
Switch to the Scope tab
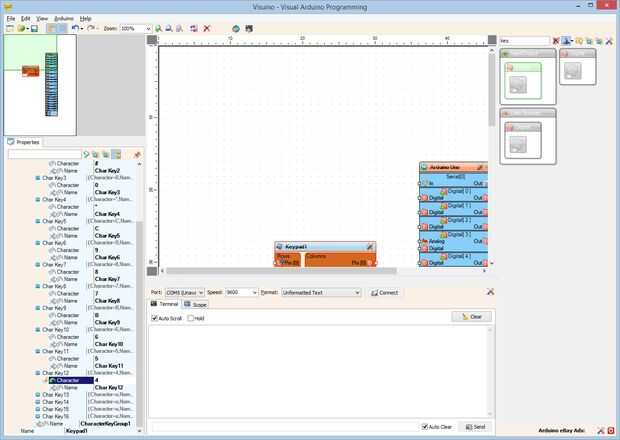195,304
